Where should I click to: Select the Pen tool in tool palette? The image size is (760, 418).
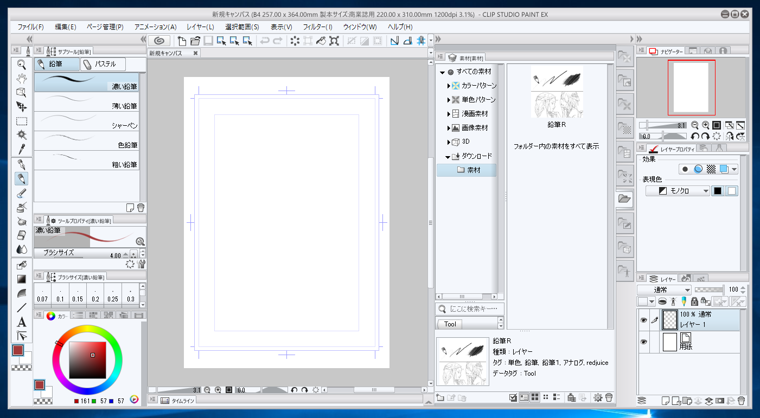pos(21,165)
